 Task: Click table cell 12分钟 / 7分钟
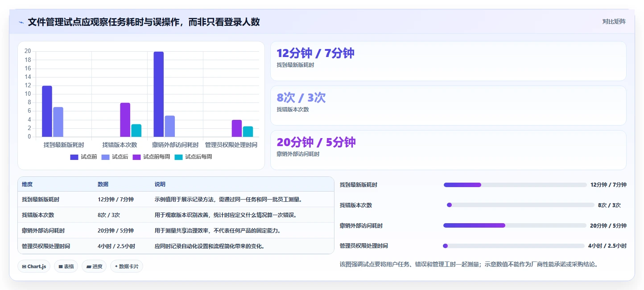click(x=116, y=200)
